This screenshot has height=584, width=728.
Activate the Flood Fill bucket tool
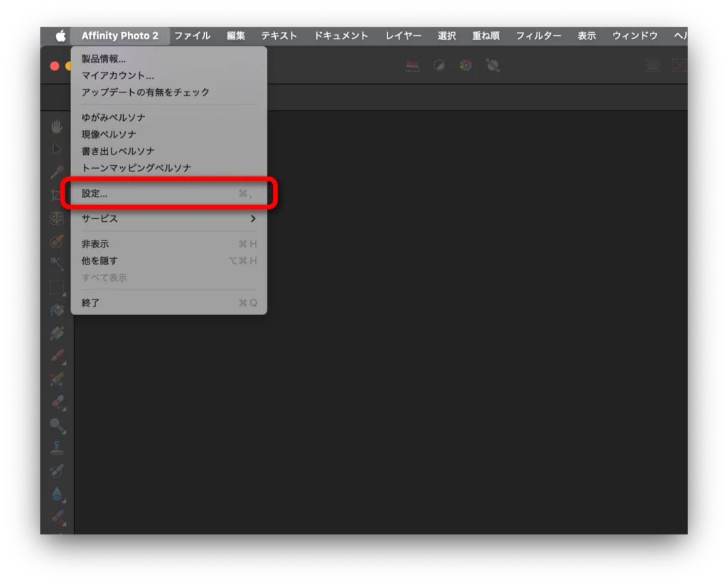pyautogui.click(x=57, y=310)
